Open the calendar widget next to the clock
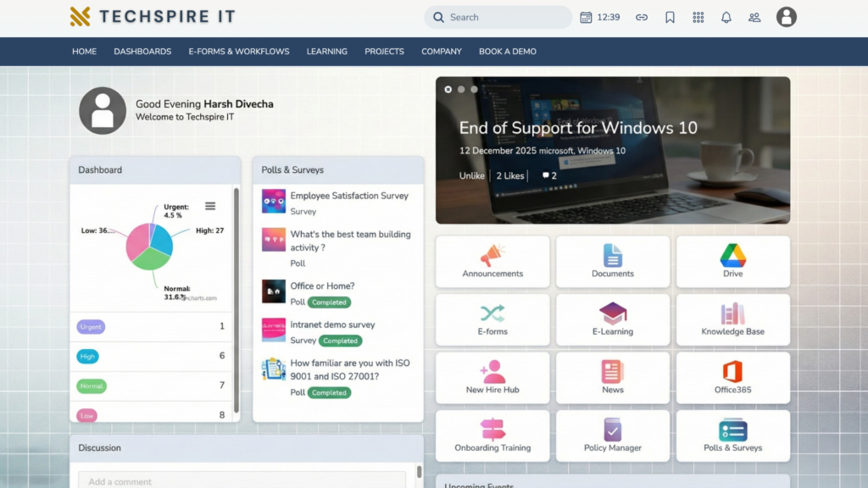The height and width of the screenshot is (488, 868). coord(584,17)
